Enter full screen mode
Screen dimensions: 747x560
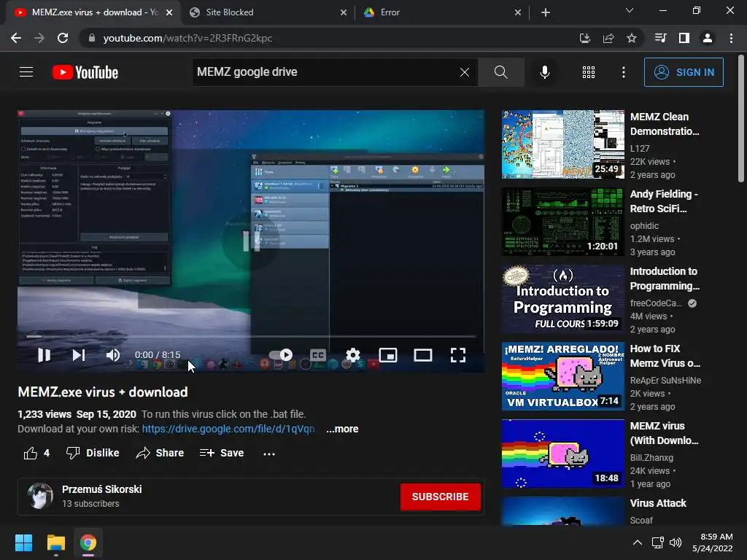(458, 355)
